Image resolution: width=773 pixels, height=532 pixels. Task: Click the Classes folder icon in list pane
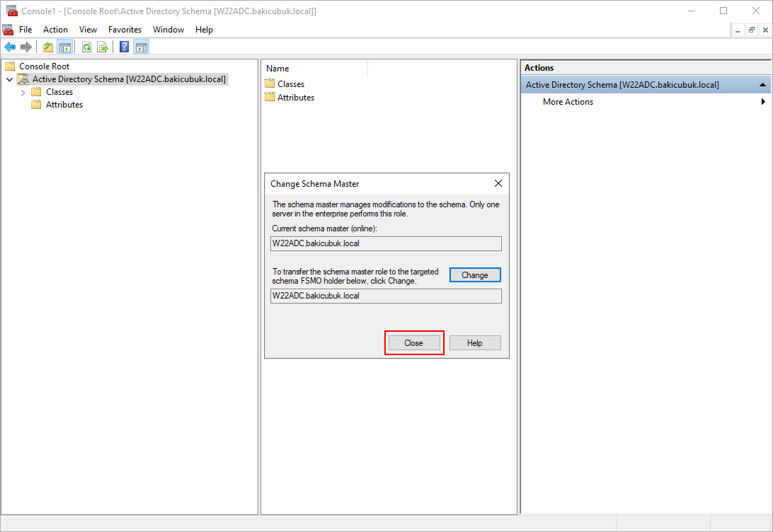click(270, 83)
